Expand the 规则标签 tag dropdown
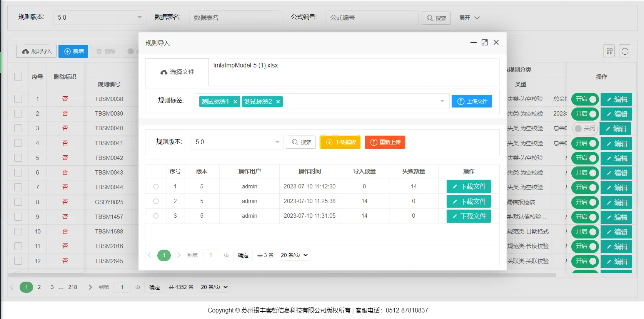 tap(442, 101)
